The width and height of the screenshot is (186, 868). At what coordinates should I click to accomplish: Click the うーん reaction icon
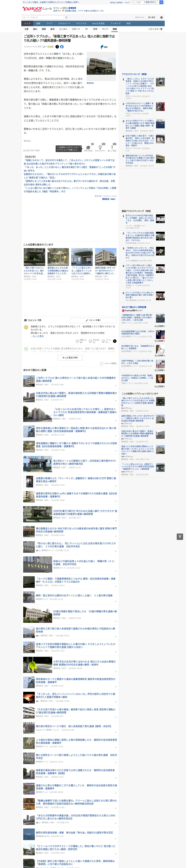pos(103,341)
